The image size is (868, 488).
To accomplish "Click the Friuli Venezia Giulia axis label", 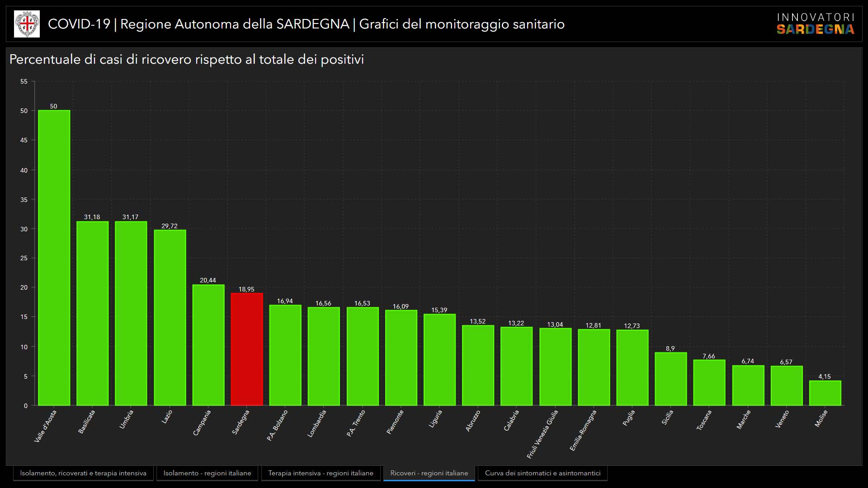I will (x=543, y=433).
